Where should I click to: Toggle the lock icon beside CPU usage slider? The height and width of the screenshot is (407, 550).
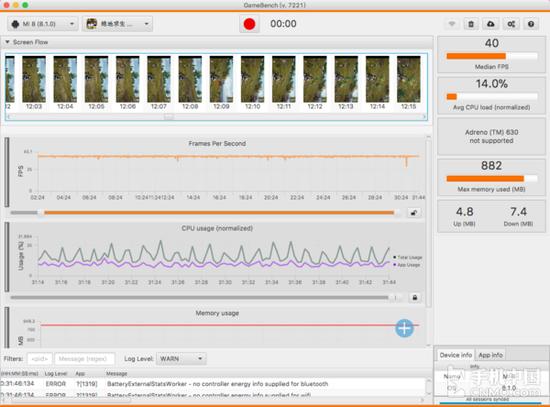pos(415,298)
